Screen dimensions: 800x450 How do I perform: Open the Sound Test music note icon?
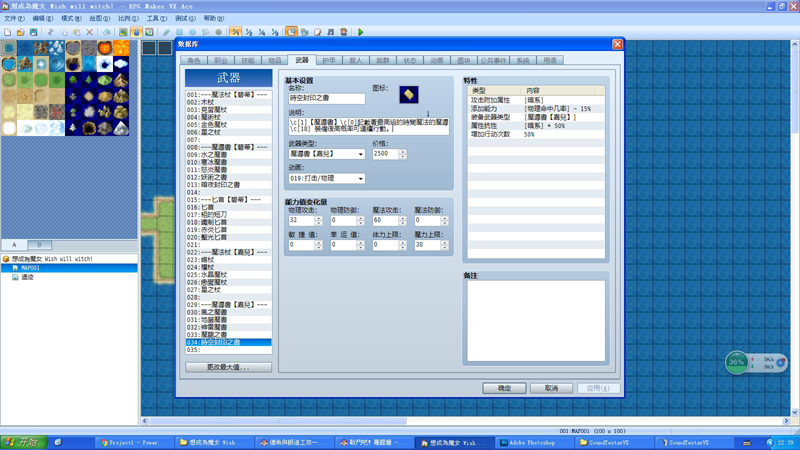point(331,32)
